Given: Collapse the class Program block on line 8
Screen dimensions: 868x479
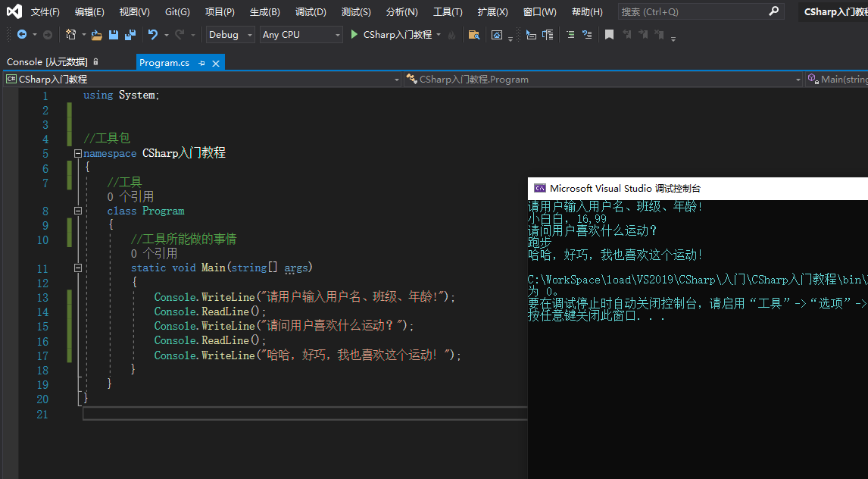Looking at the screenshot, I should click(78, 211).
